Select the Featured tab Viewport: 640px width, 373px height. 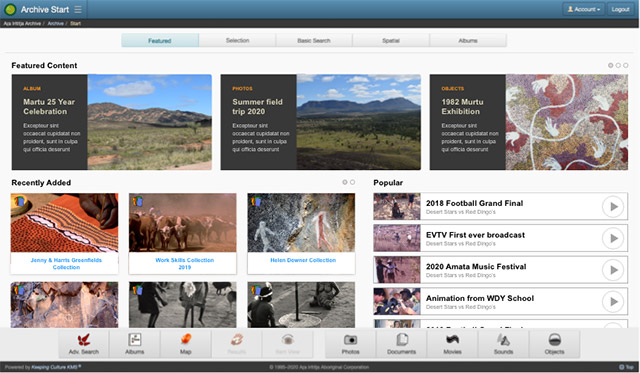point(160,40)
